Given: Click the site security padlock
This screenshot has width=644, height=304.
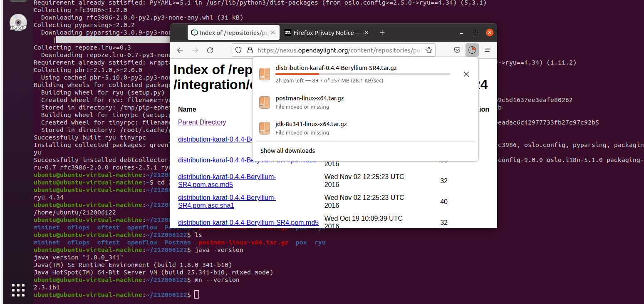Looking at the screenshot, I should coord(250,50).
